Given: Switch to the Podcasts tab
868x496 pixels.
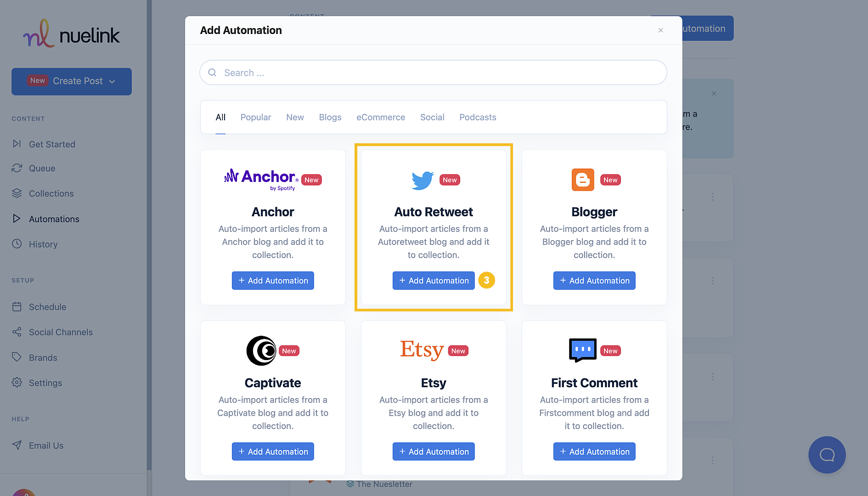Looking at the screenshot, I should 478,118.
